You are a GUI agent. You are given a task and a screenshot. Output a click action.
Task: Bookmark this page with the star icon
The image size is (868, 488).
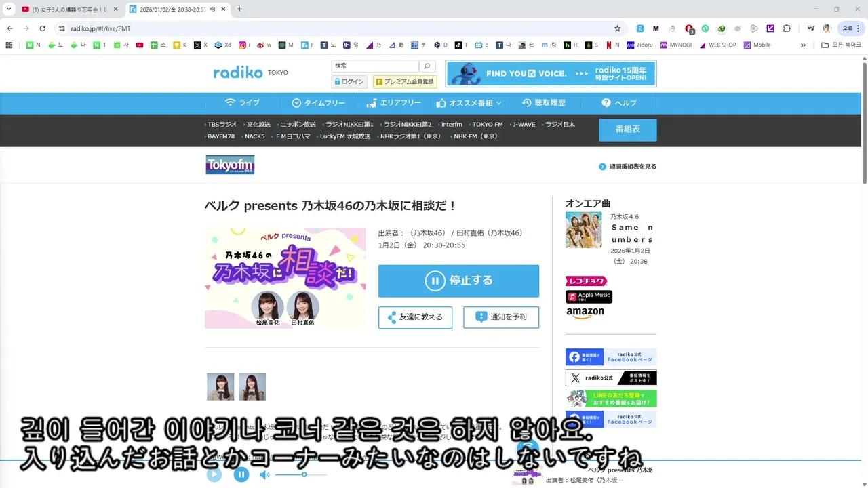click(617, 28)
